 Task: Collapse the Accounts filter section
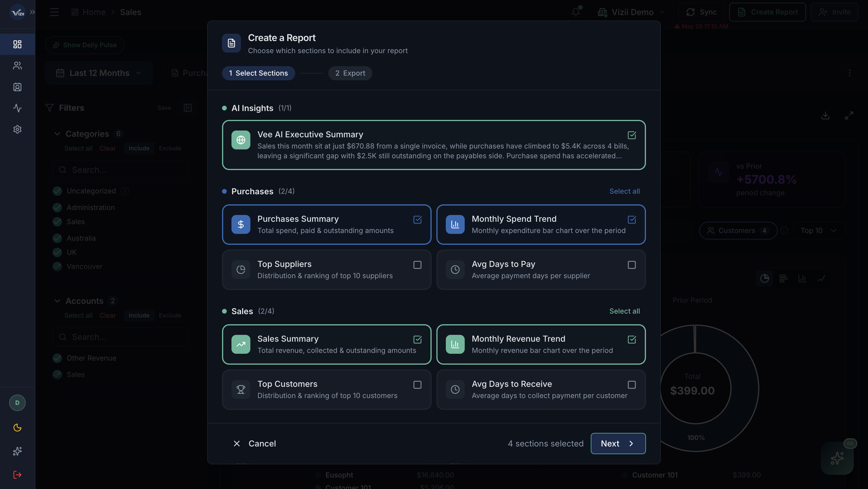(x=57, y=301)
